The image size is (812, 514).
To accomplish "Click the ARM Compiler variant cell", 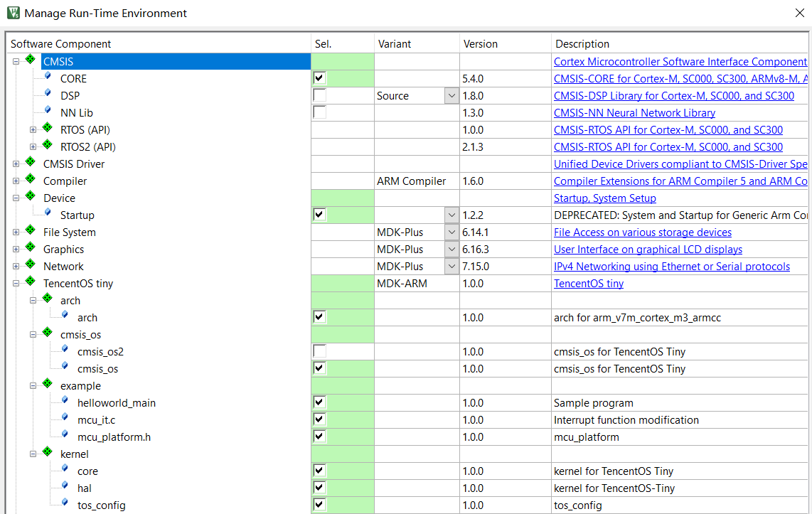I will coord(417,181).
